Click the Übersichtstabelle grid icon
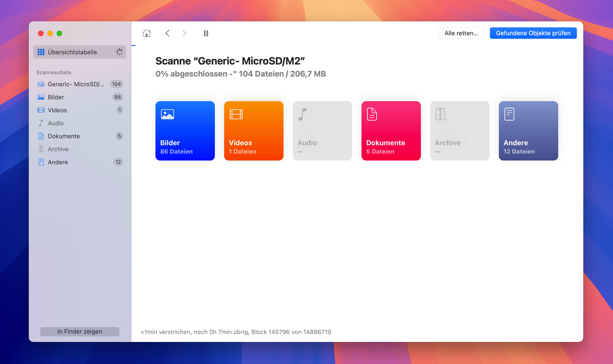 41,52
